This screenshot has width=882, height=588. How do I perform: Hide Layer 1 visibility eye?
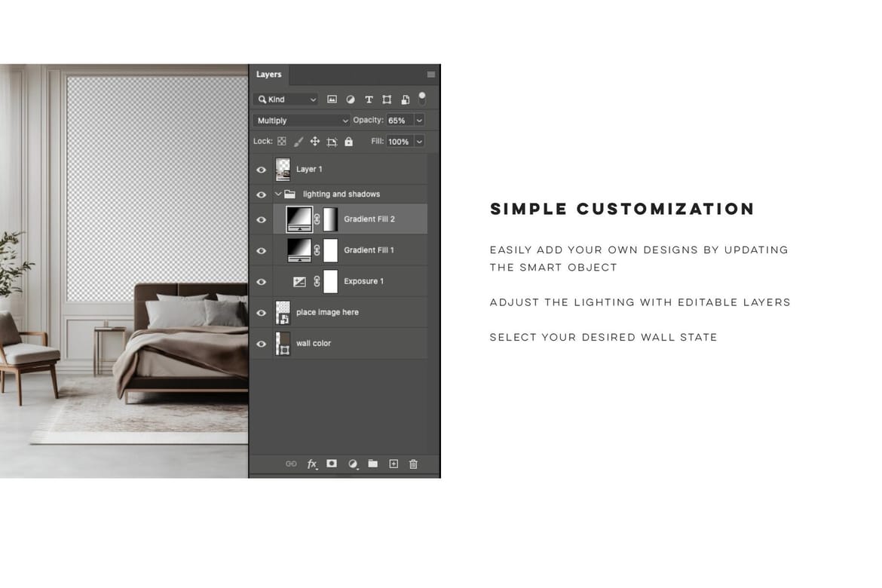pos(261,170)
